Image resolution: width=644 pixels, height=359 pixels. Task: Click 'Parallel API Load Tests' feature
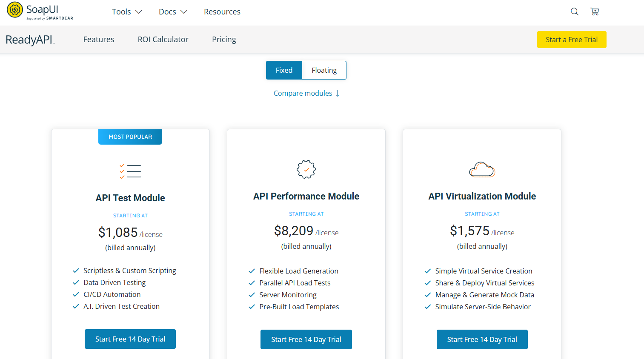295,283
